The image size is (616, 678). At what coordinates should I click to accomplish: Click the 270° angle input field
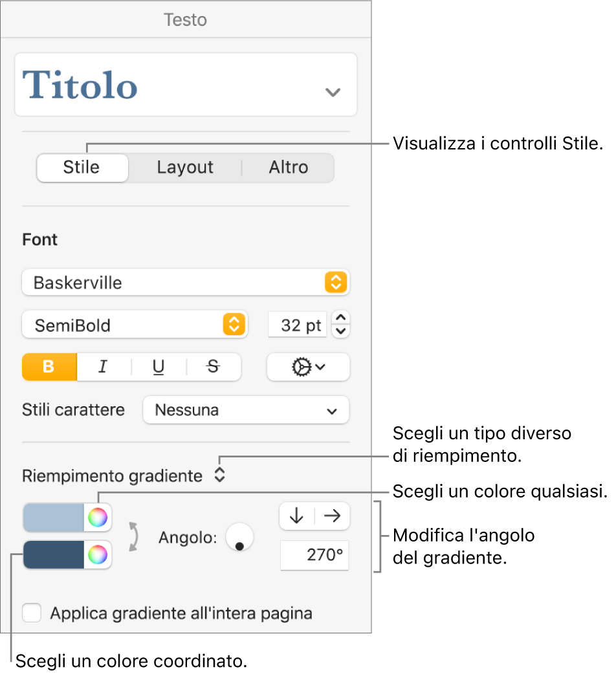click(x=314, y=556)
